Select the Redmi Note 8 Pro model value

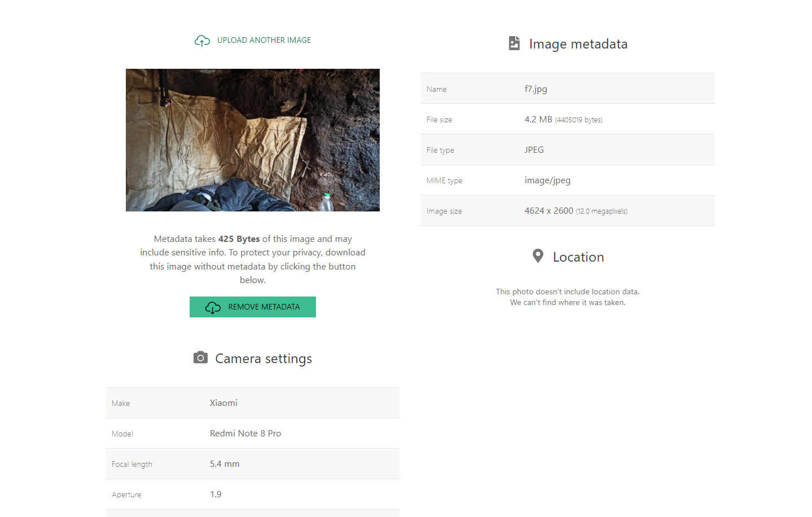[245, 434]
